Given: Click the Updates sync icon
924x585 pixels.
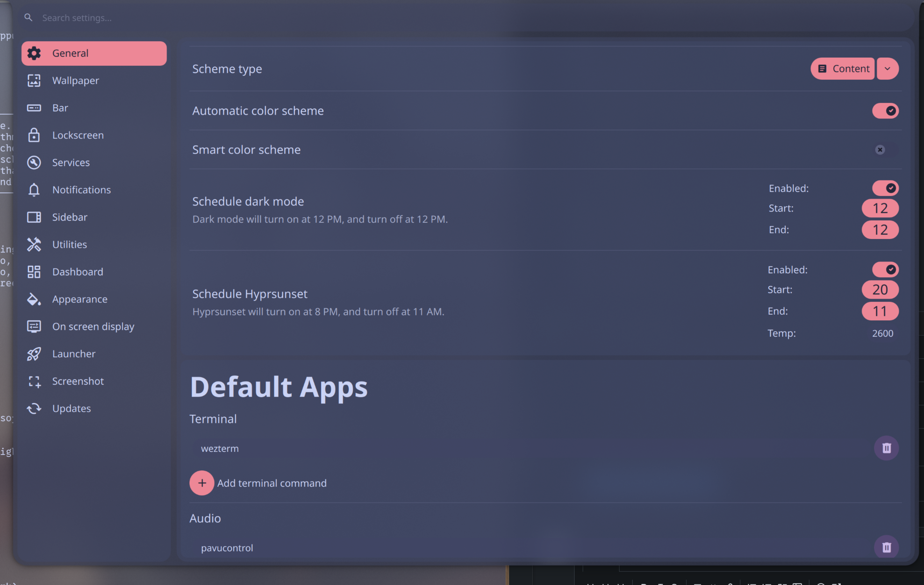Looking at the screenshot, I should point(34,409).
